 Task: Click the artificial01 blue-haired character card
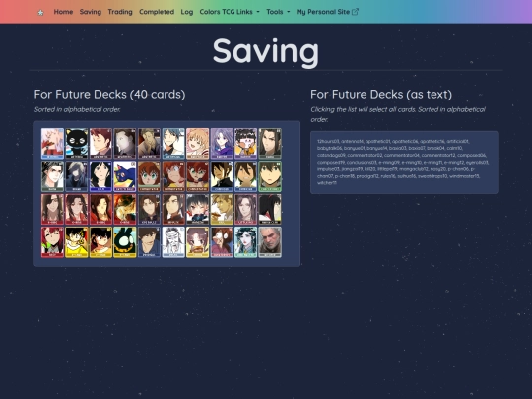pos(173,144)
